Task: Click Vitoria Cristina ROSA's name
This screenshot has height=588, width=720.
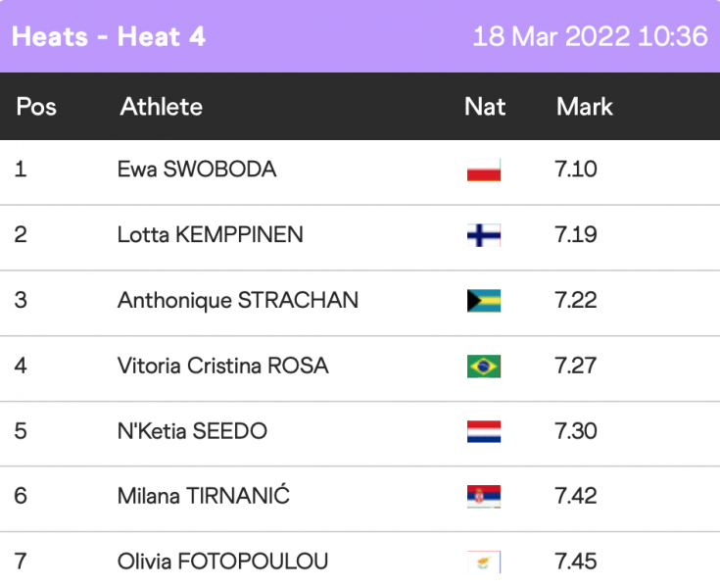Action: tap(223, 367)
